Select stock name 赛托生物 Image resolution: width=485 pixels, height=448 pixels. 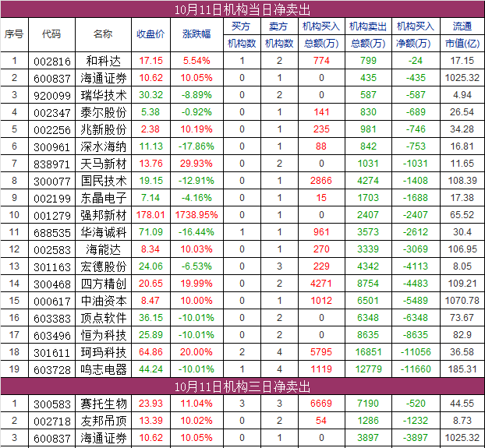tap(103, 404)
